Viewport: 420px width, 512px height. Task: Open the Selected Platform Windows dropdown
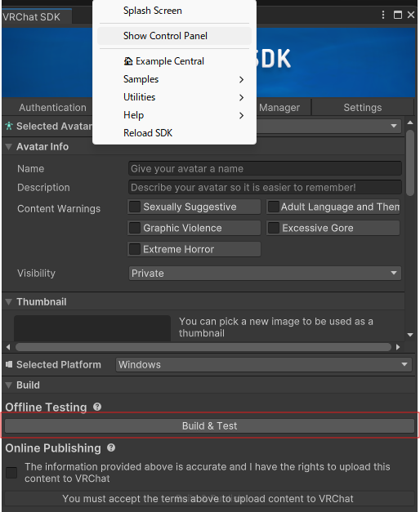point(264,364)
